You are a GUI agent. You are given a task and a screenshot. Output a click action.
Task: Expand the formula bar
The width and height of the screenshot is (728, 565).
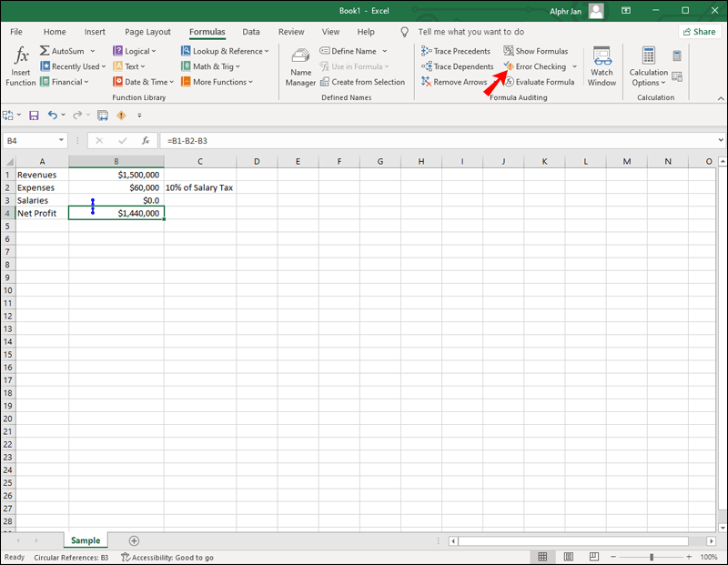721,140
